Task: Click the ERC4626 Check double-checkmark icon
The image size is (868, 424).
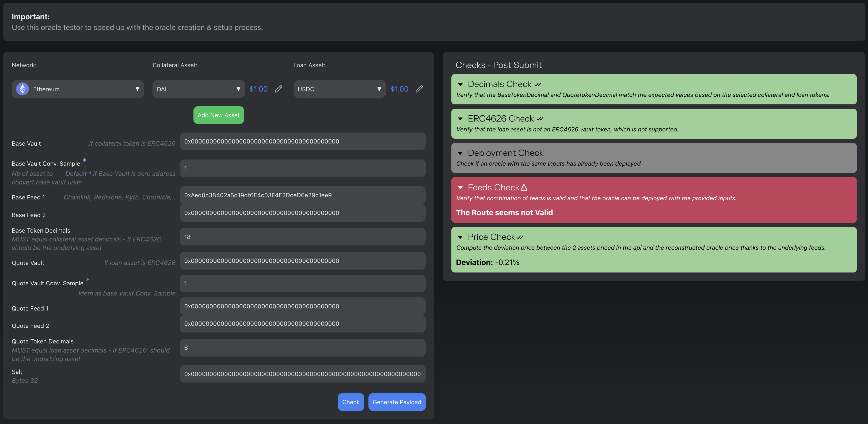Action: (x=540, y=119)
